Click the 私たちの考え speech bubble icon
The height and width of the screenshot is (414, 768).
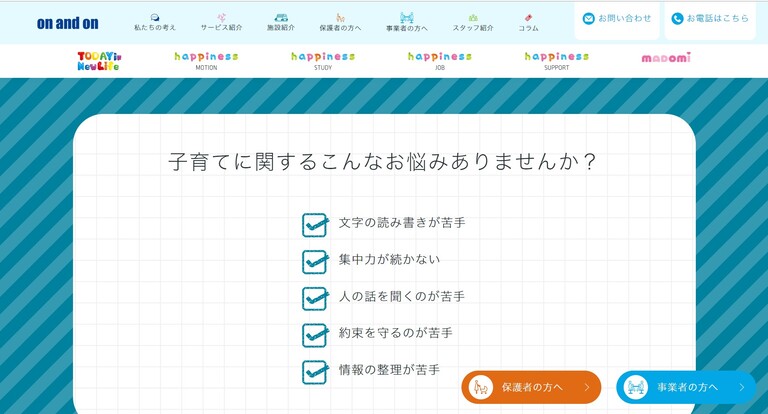[155, 17]
